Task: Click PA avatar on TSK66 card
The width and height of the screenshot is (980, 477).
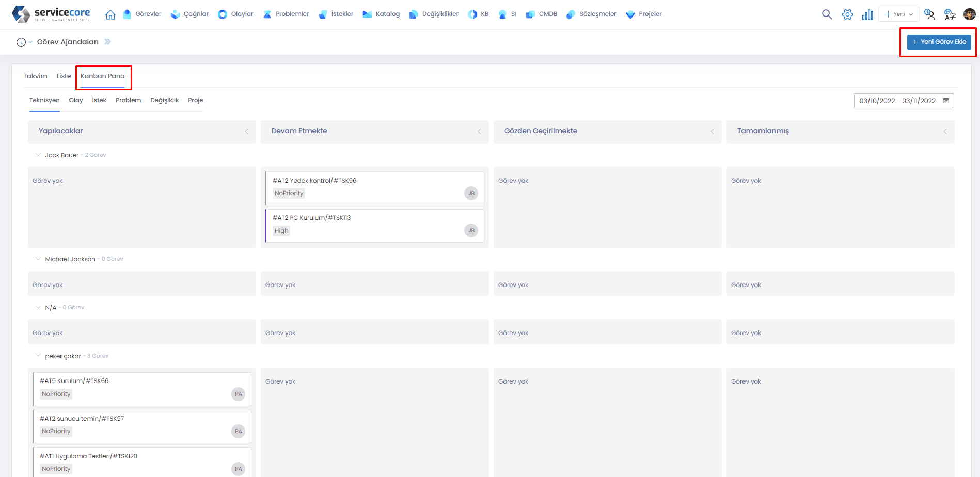Action: pos(238,394)
